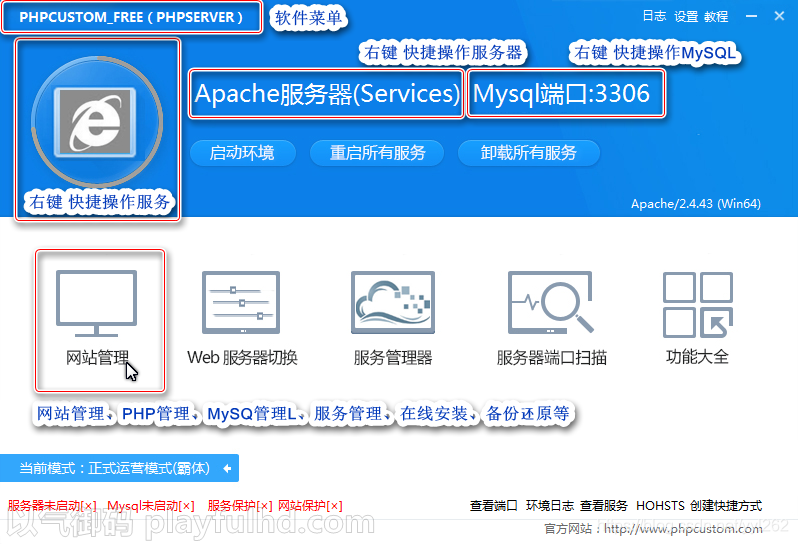This screenshot has height=544, width=798.
Task: Click the HOHSTS link
Action: coord(660,506)
